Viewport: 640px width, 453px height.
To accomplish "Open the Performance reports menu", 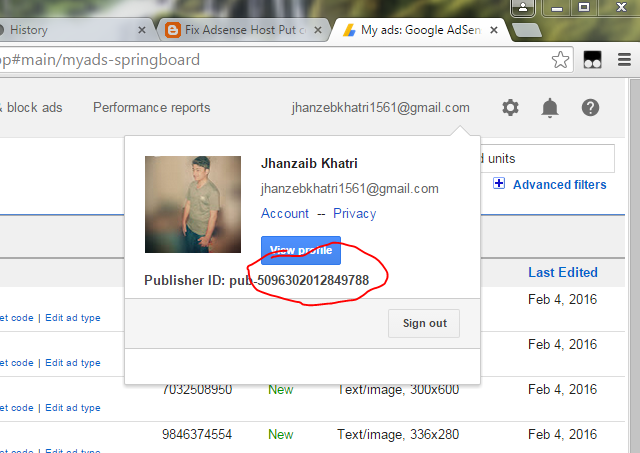I will point(151,107).
